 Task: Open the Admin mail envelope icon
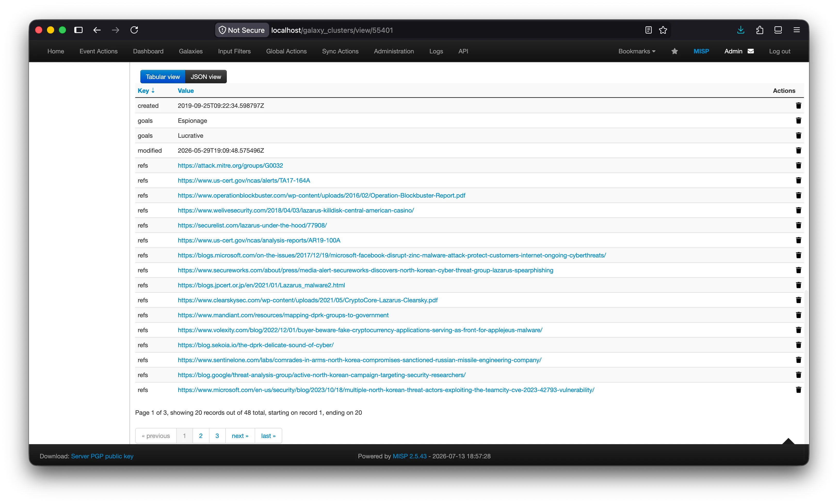(751, 51)
